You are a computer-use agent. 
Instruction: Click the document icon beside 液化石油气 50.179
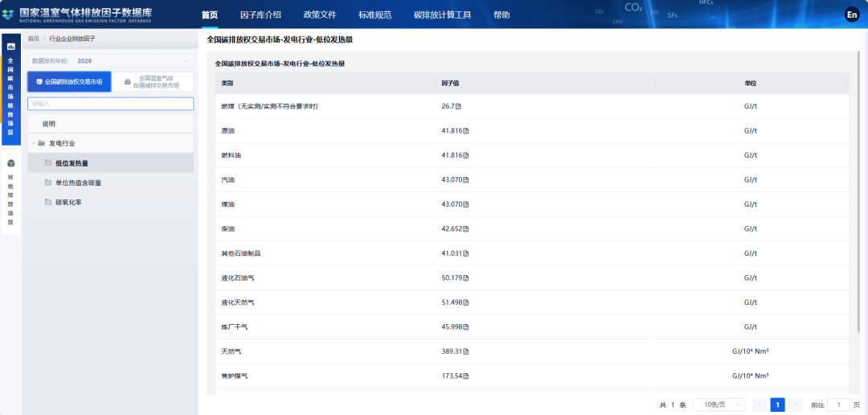(x=466, y=277)
